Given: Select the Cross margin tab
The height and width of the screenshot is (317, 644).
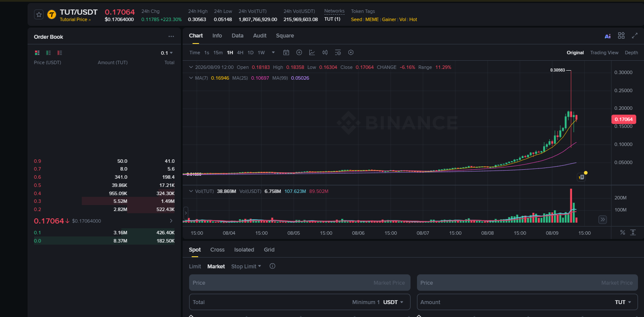Looking at the screenshot, I should (x=218, y=250).
